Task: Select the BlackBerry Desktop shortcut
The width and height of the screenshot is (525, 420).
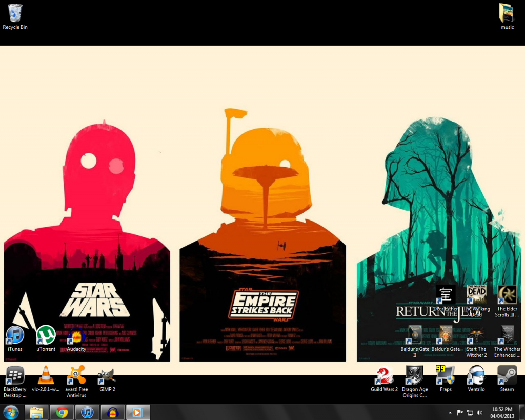Action: click(x=15, y=376)
